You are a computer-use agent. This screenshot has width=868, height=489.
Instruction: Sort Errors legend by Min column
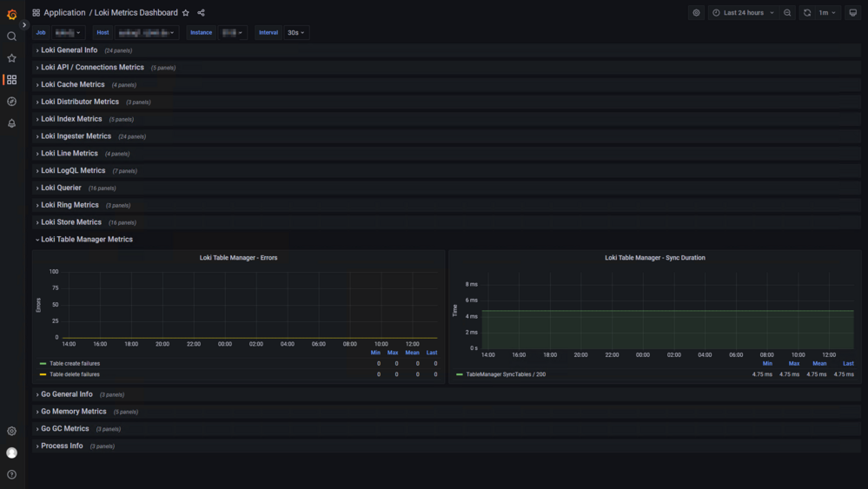pyautogui.click(x=375, y=353)
